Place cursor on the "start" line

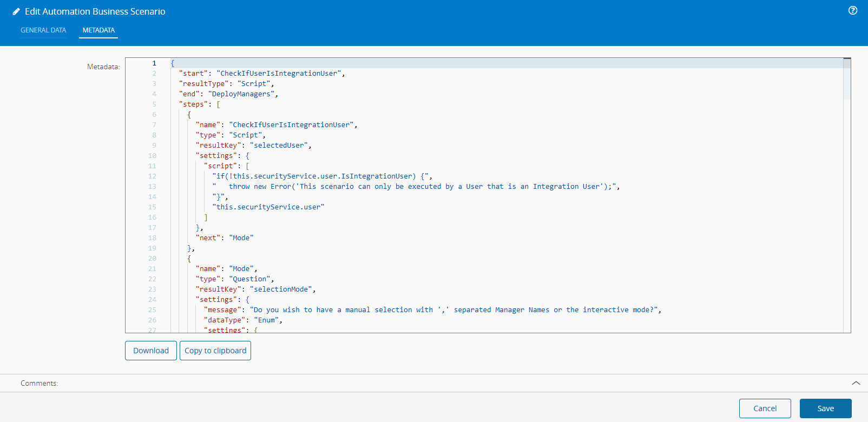pos(261,74)
